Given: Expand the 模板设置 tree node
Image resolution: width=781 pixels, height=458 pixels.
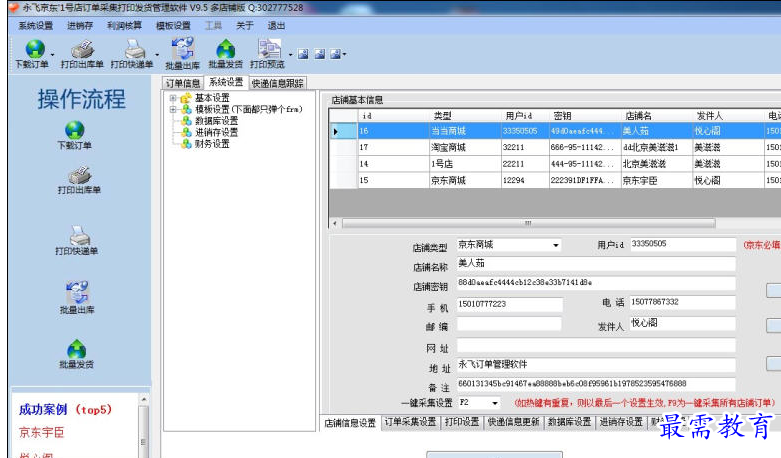Looking at the screenshot, I should point(173,109).
